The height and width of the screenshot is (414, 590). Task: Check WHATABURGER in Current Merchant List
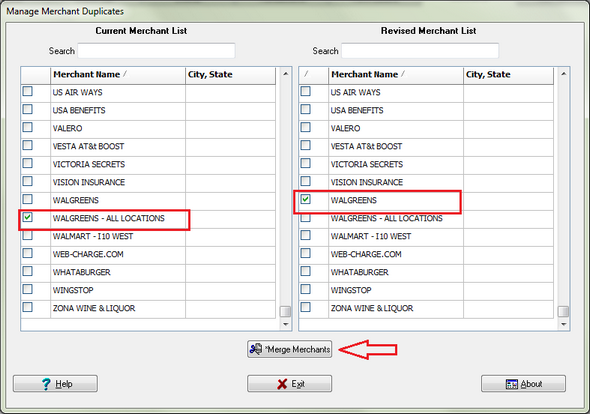tap(27, 271)
